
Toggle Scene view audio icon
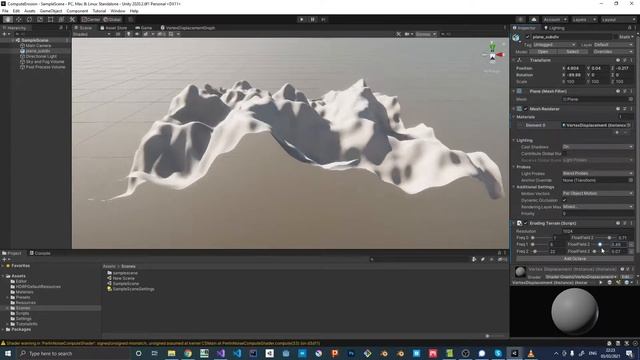(137, 34)
